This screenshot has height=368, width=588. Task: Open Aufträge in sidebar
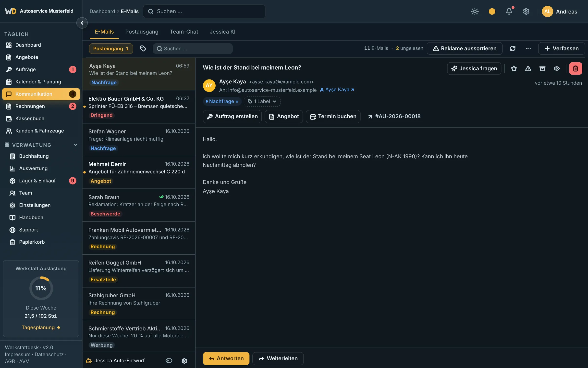click(41, 69)
